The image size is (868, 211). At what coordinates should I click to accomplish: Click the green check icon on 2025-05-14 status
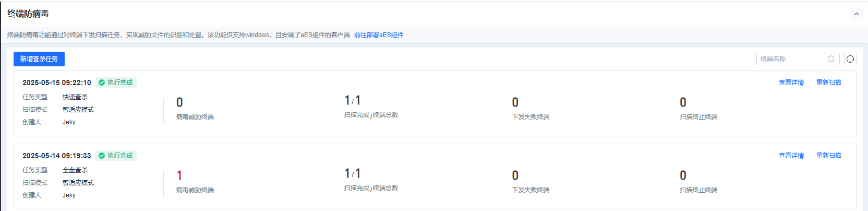click(102, 156)
